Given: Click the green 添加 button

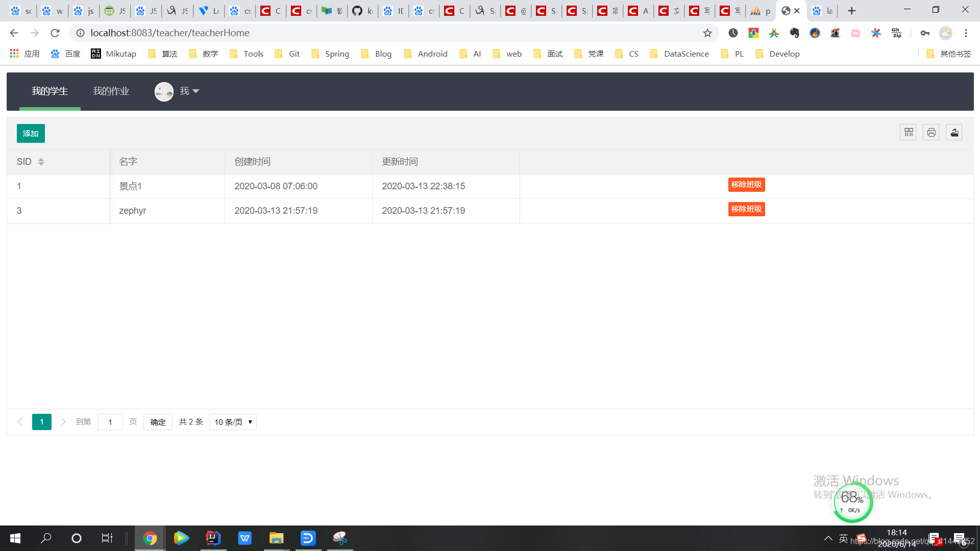Looking at the screenshot, I should [31, 134].
